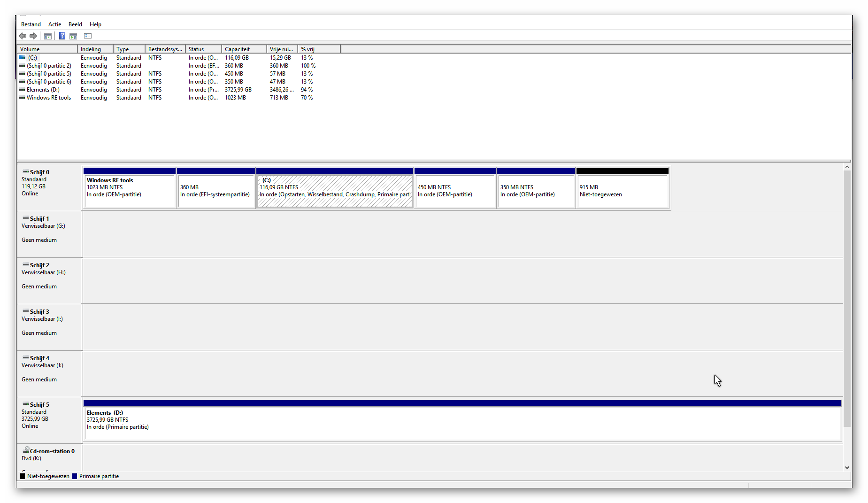This screenshot has height=503, width=868.
Task: Select the Windows RE tools partition block
Action: [x=130, y=191]
